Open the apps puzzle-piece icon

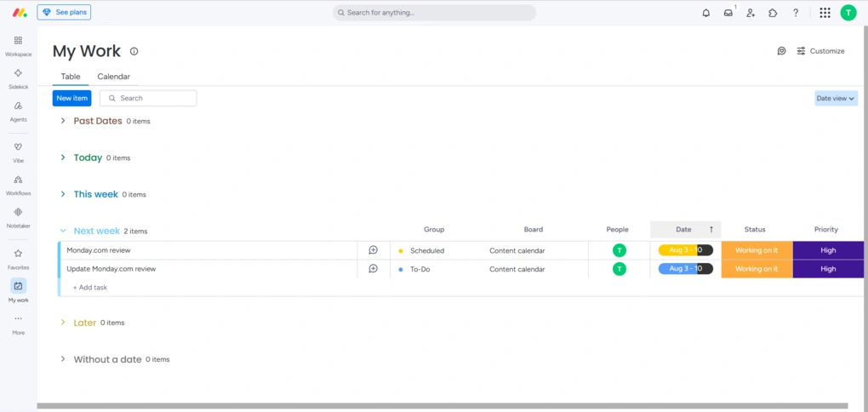click(x=773, y=13)
